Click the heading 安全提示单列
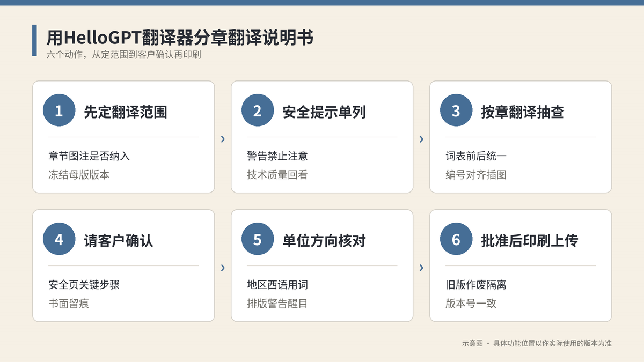The width and height of the screenshot is (644, 362). 324,112
